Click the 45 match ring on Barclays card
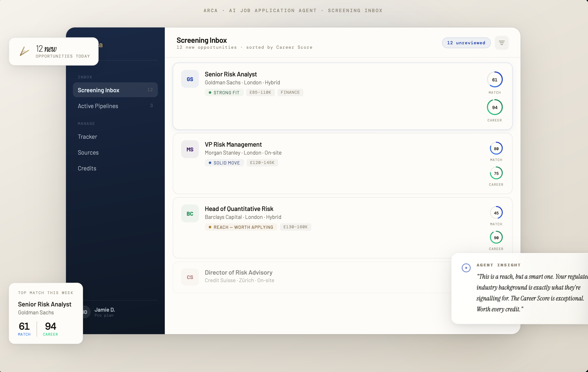 (496, 213)
